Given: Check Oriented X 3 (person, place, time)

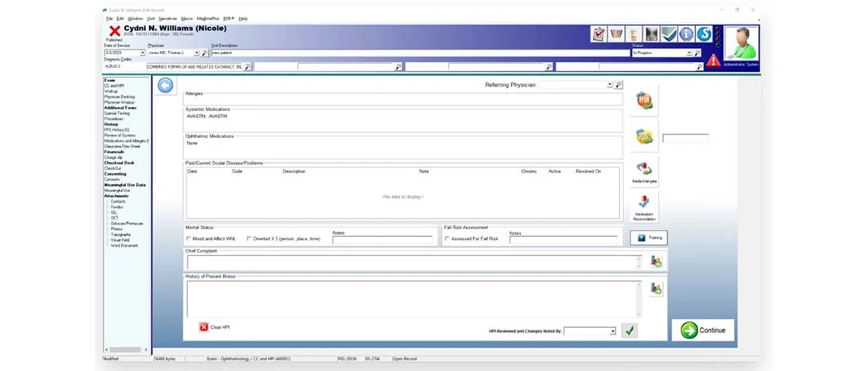Looking at the screenshot, I should [x=249, y=239].
